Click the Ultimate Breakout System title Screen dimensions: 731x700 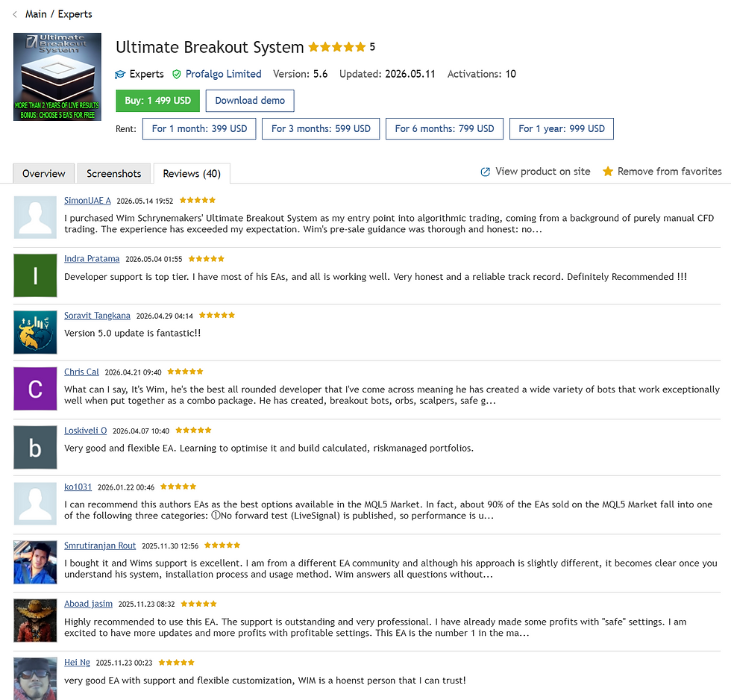click(210, 48)
